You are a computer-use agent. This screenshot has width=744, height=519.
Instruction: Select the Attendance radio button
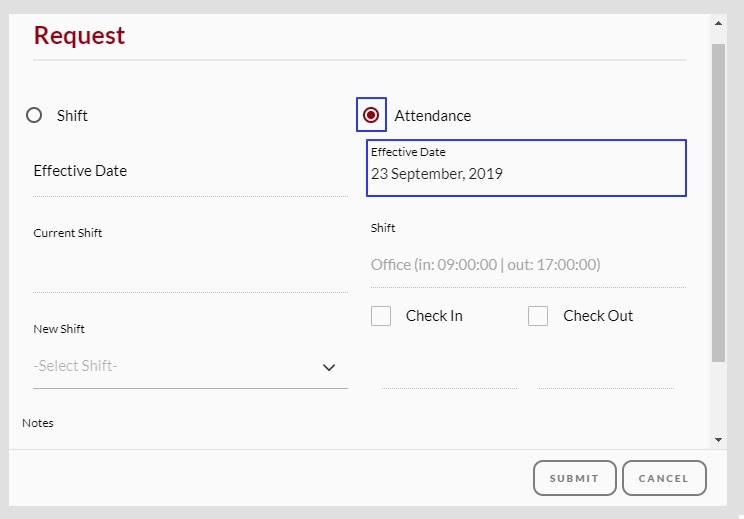point(371,115)
